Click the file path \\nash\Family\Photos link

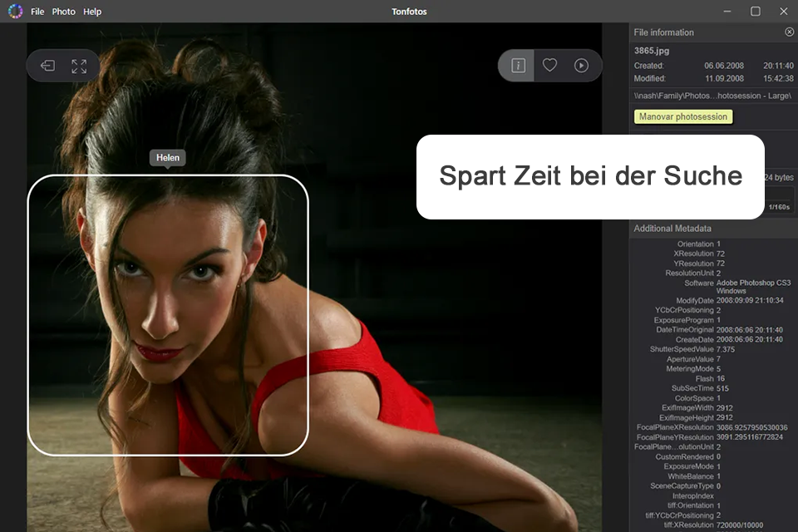click(712, 96)
